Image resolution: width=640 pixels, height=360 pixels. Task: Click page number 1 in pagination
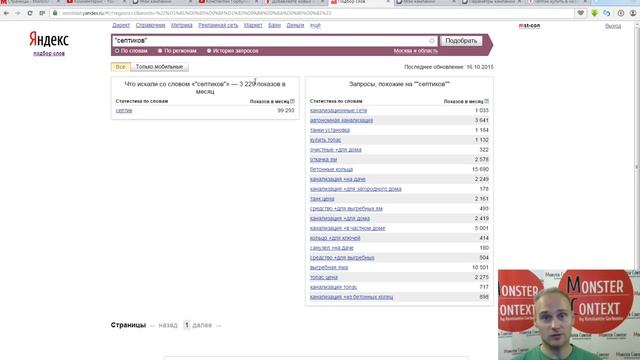(x=187, y=325)
